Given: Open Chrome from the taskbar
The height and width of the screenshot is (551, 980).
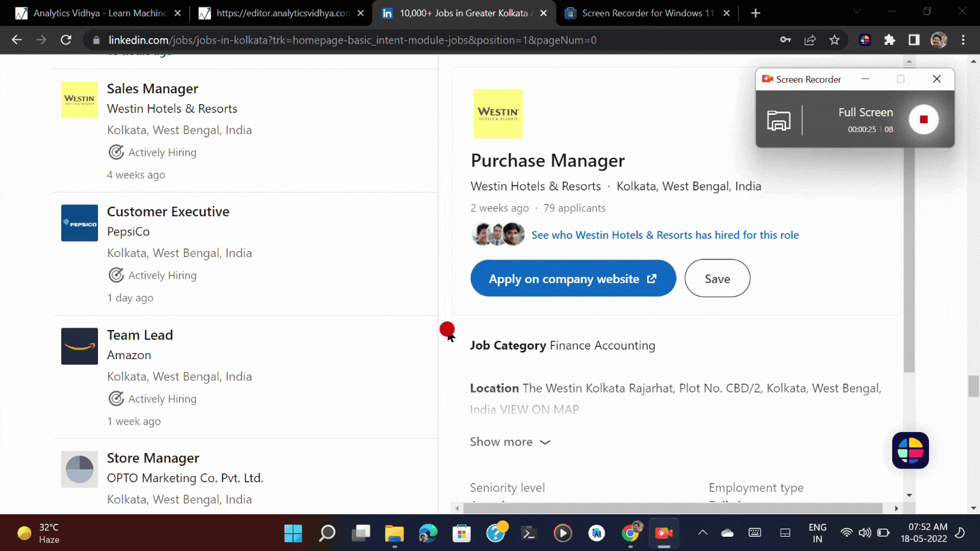Looking at the screenshot, I should (x=632, y=533).
